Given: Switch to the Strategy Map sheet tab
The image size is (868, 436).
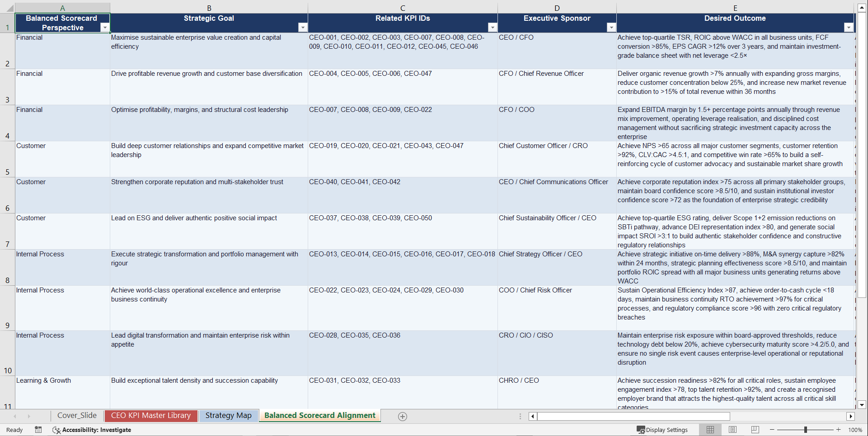Looking at the screenshot, I should pos(228,416).
